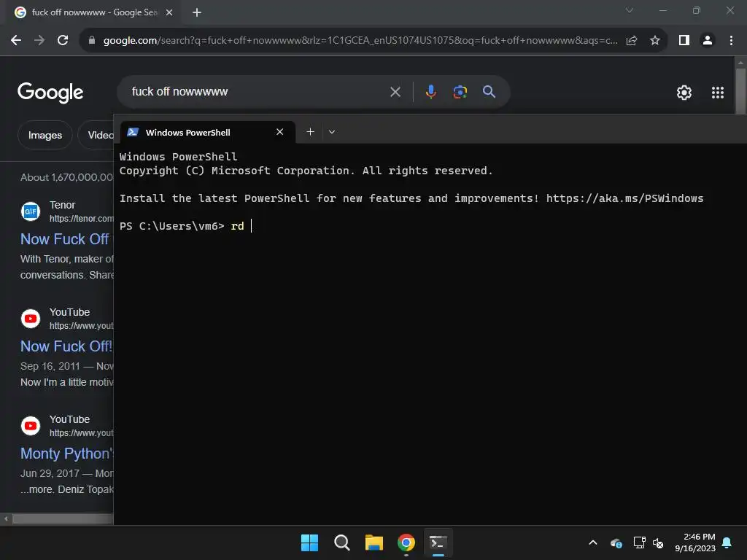The image size is (747, 560).
Task: Go back in Chrome history
Action: click(16, 41)
